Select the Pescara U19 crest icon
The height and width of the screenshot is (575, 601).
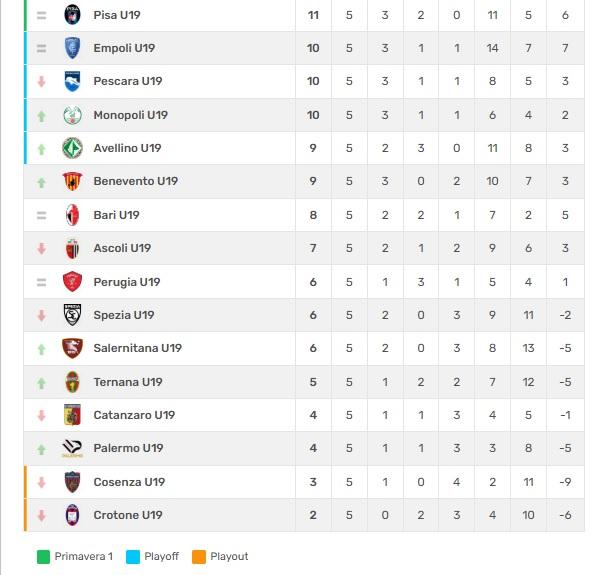[x=72, y=82]
